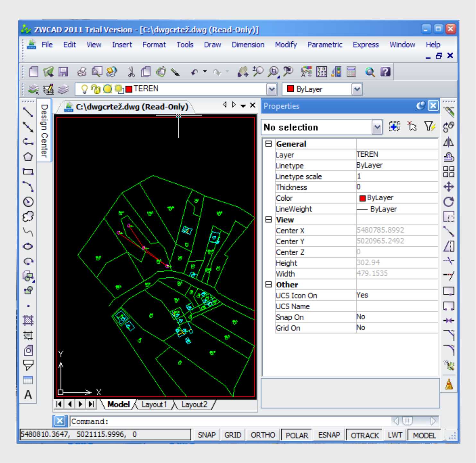Image resolution: width=476 pixels, height=463 pixels.
Task: Select the Erase tool in the Modify toolbar
Action: (x=449, y=112)
